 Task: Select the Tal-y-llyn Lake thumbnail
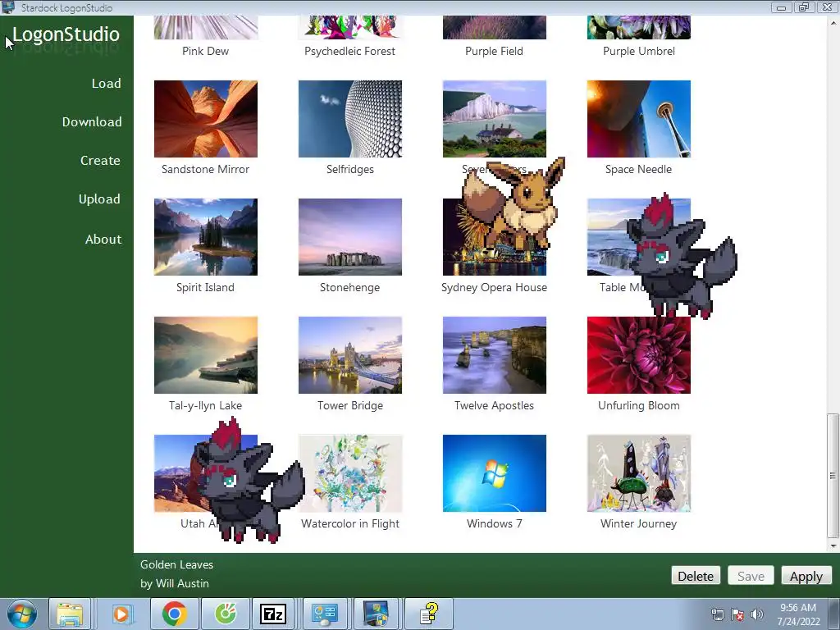[x=206, y=355]
